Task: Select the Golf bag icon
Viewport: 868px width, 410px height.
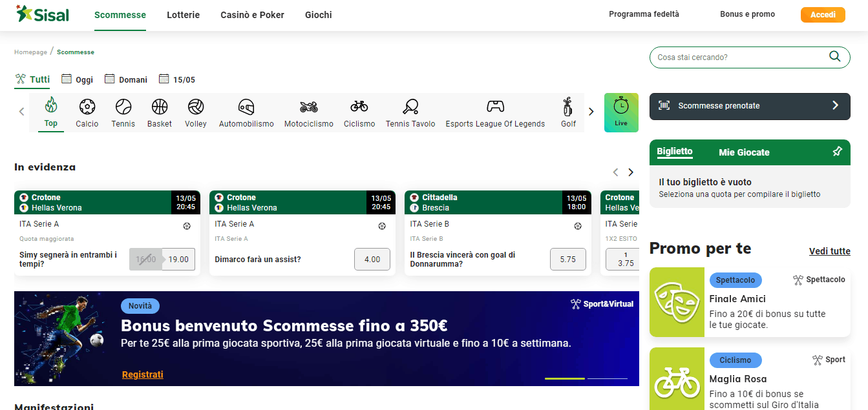Action: [x=568, y=107]
